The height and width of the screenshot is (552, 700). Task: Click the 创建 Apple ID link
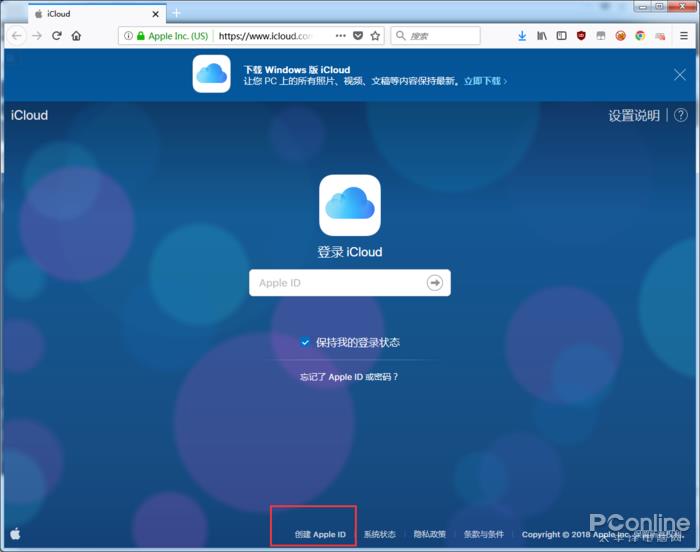pos(320,534)
